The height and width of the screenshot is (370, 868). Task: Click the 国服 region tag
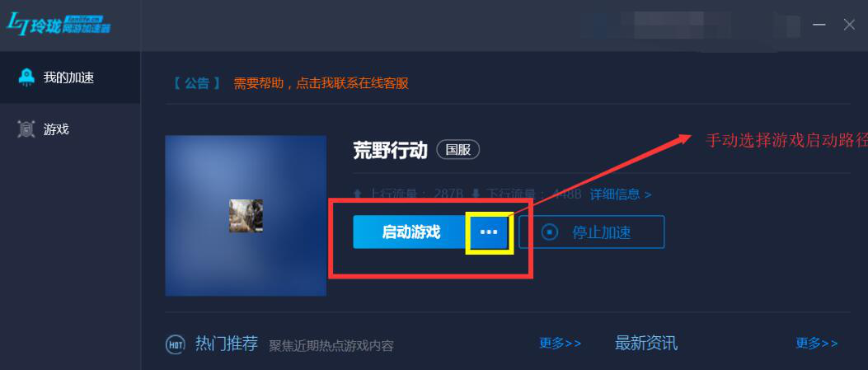click(457, 150)
